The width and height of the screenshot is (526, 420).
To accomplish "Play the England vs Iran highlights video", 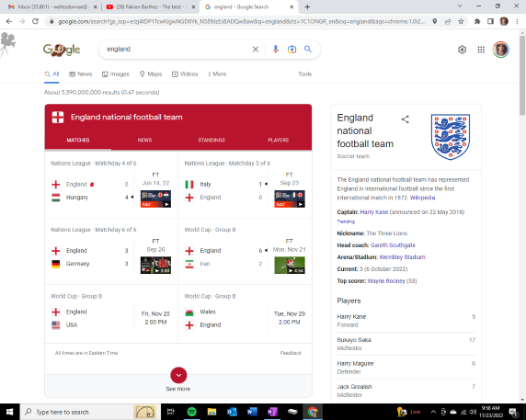I will pyautogui.click(x=290, y=265).
